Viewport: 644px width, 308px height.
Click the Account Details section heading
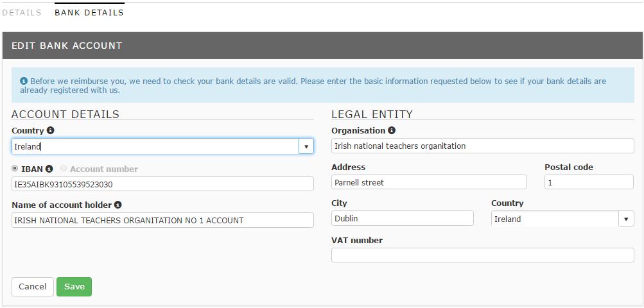65,114
